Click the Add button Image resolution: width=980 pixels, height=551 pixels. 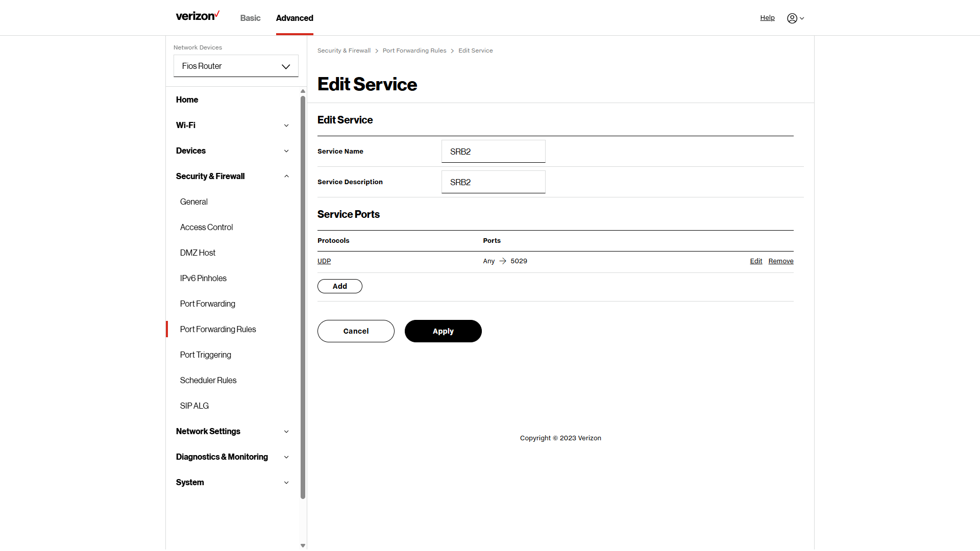[340, 286]
